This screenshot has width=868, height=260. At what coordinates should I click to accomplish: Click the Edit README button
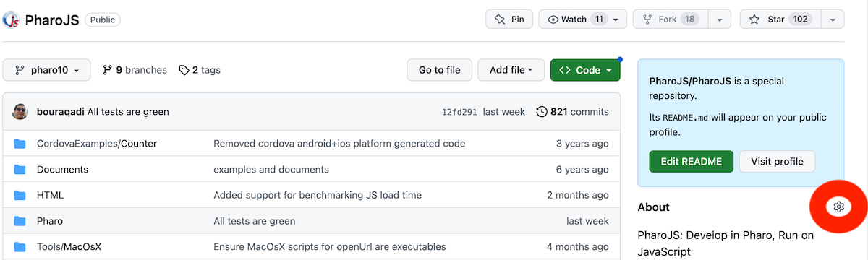coord(692,162)
